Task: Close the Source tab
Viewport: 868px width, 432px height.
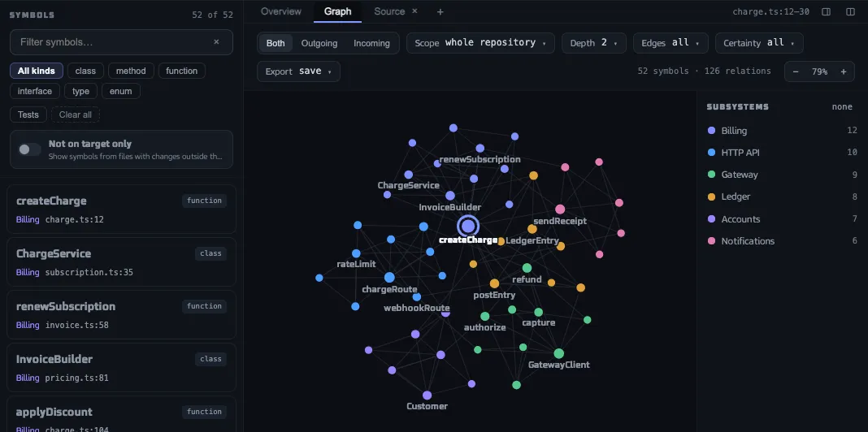Action: coord(414,11)
